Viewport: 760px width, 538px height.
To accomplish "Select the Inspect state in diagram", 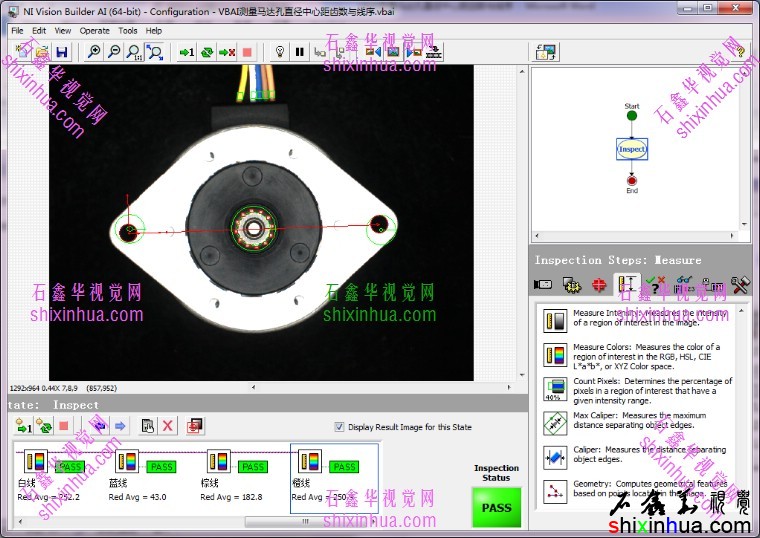I will pyautogui.click(x=631, y=149).
